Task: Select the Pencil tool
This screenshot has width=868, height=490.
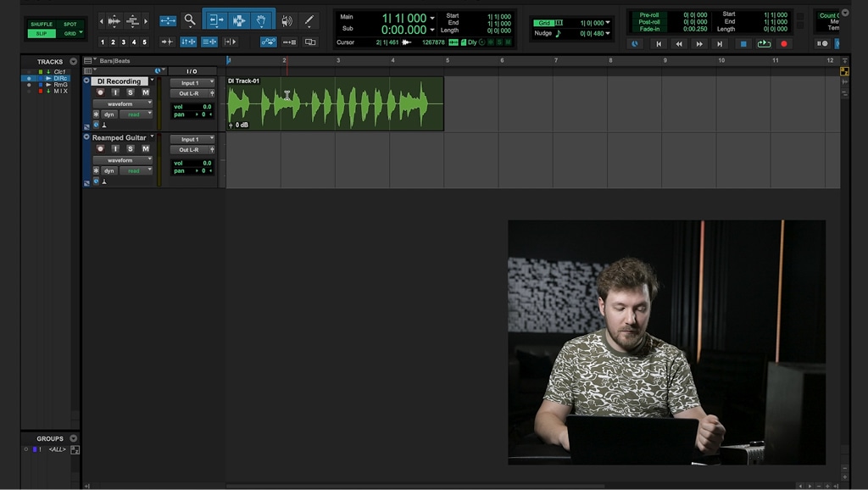Action: pos(309,20)
